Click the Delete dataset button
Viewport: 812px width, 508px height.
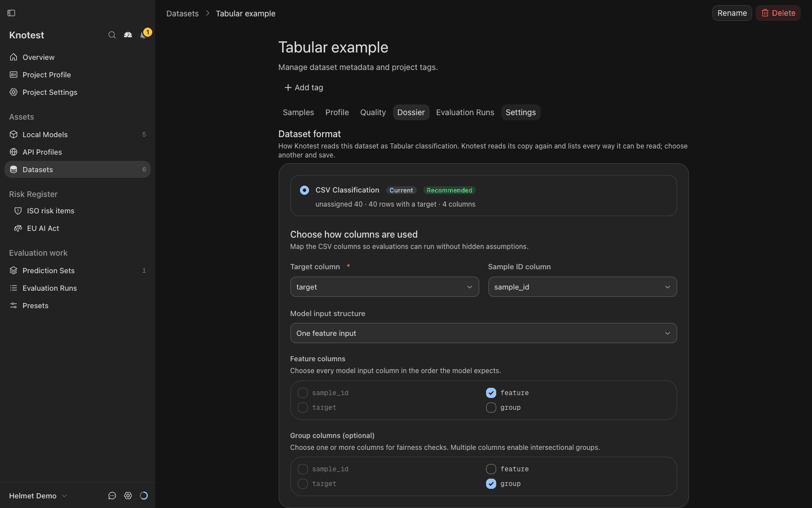(778, 13)
